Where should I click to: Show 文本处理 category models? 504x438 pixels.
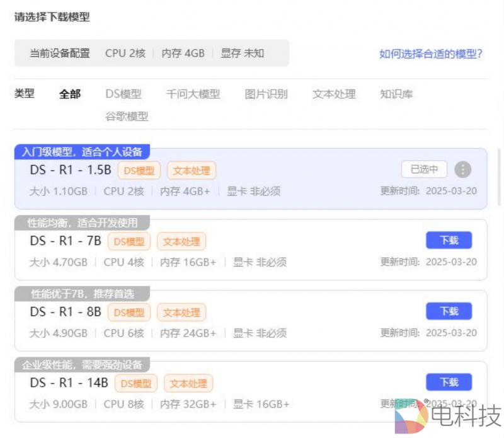pos(334,95)
